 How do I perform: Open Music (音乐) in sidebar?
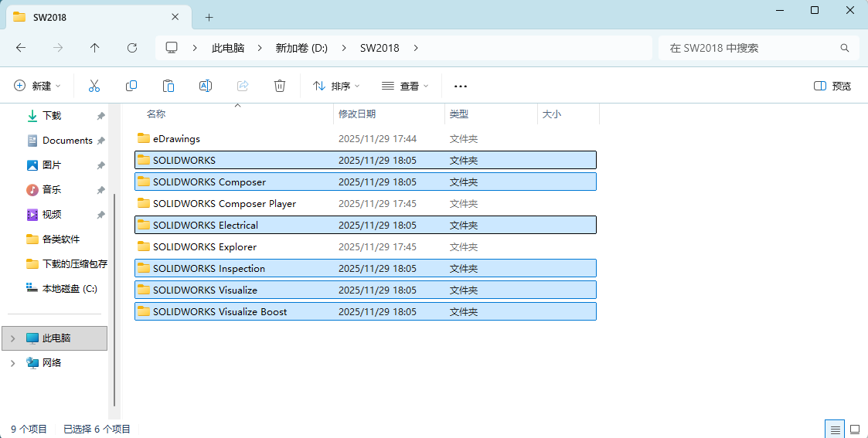coord(52,190)
